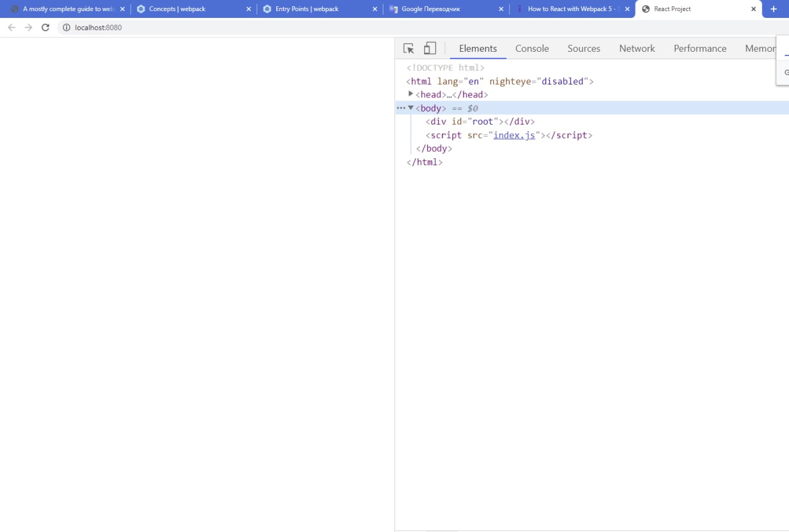Screen dimensions: 789x532
Task: Select the inspect element picker icon
Action: tap(409, 49)
